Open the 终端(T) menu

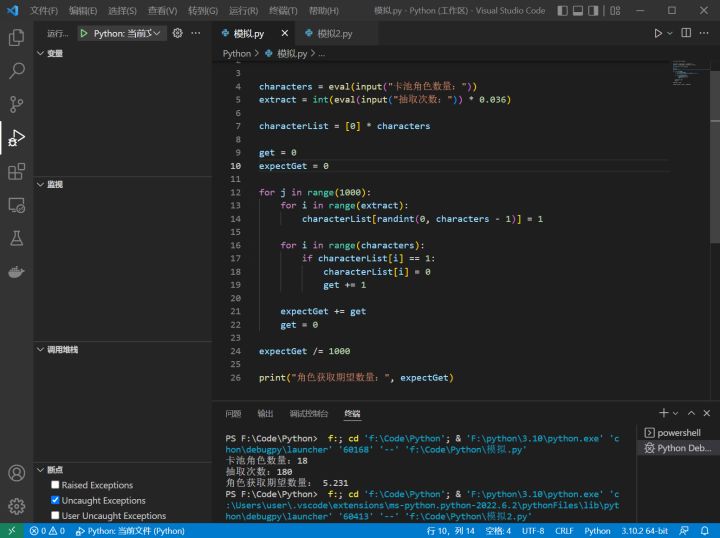(x=283, y=10)
